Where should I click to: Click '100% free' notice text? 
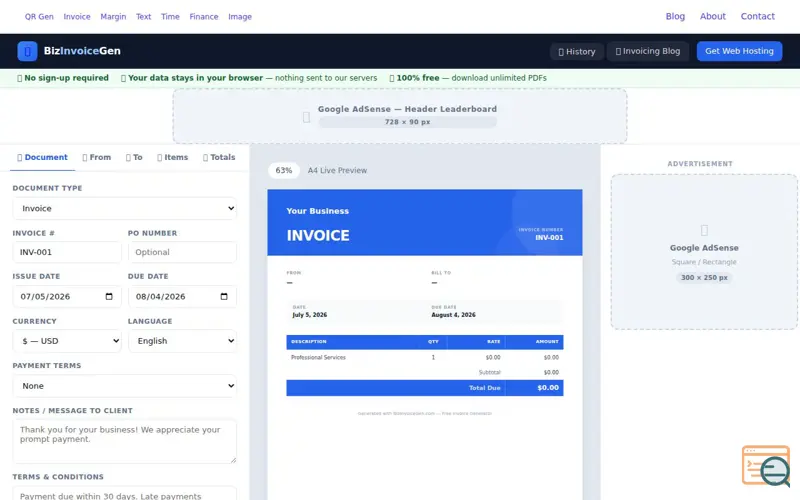tap(418, 78)
